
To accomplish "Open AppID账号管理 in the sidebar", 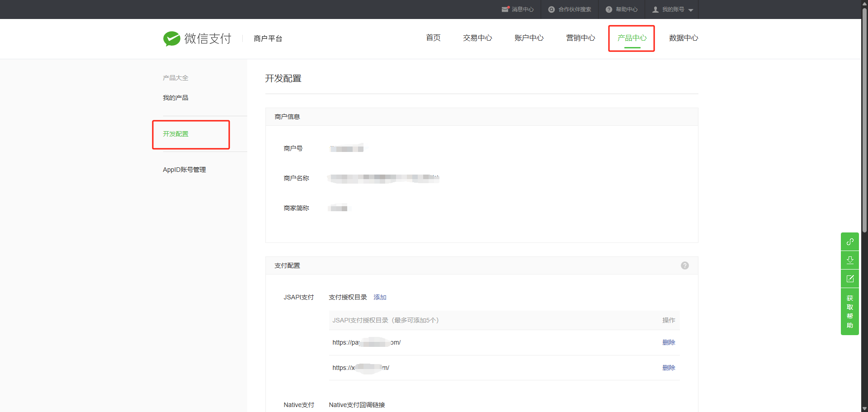I will click(184, 170).
